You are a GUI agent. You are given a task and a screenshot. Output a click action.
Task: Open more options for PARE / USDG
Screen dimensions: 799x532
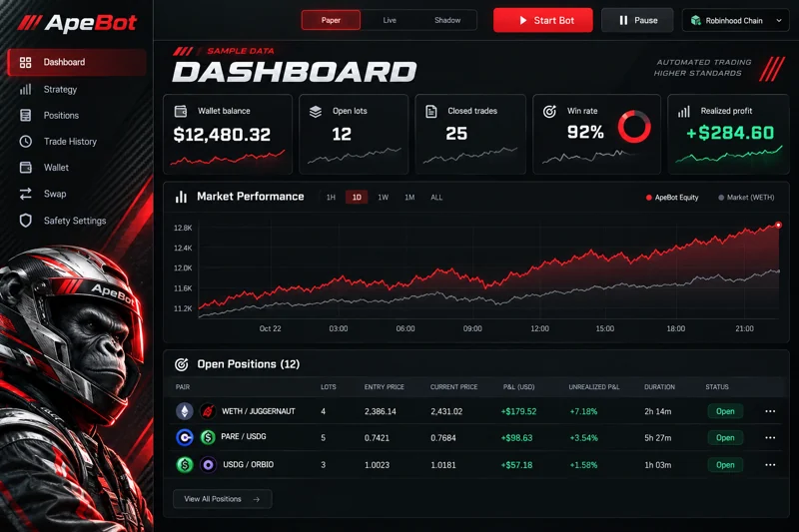pyautogui.click(x=770, y=438)
